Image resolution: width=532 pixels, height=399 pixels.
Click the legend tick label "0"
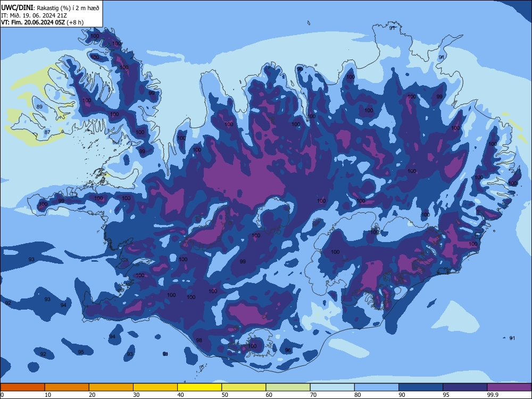click(2, 395)
